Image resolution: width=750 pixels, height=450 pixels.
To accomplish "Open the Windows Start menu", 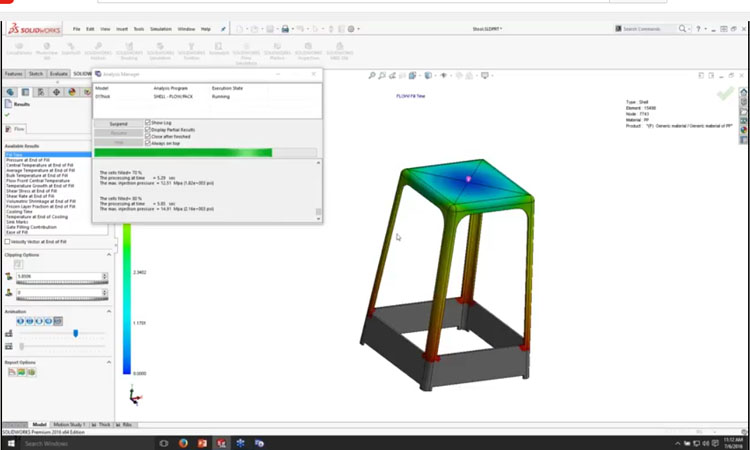I will click(x=9, y=442).
